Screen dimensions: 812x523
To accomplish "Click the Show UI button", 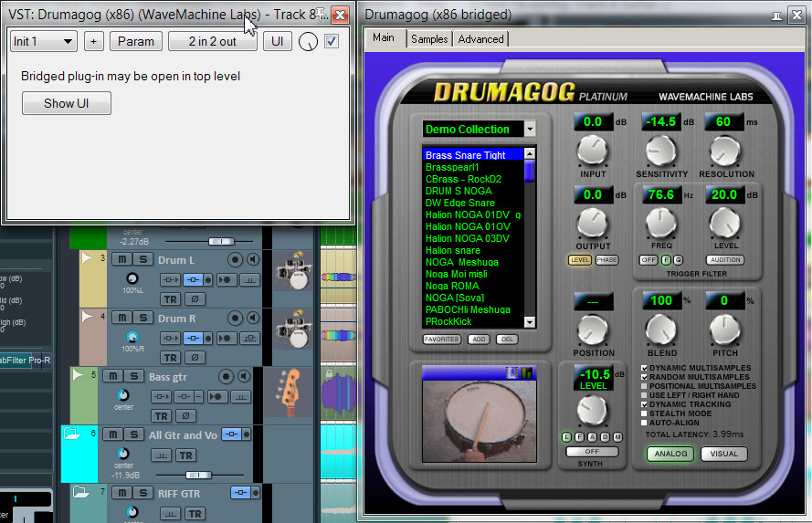I will tap(67, 103).
